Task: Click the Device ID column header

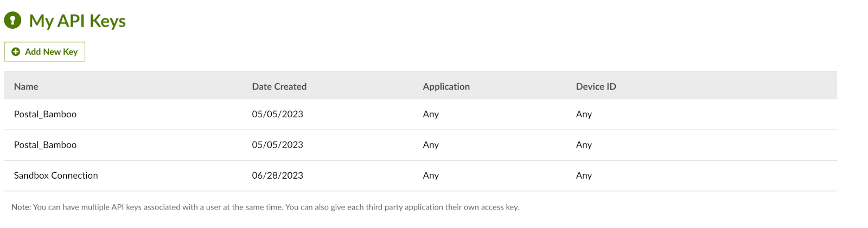Action: [x=596, y=86]
